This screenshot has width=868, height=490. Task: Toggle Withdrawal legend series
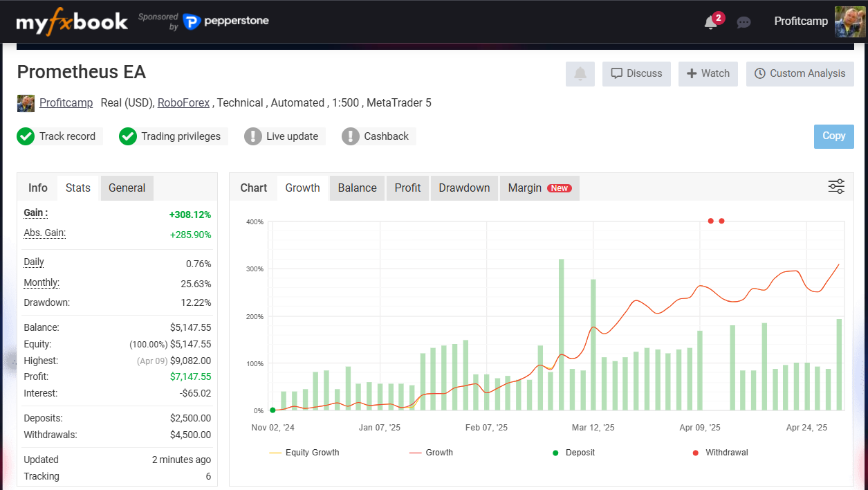(720, 453)
